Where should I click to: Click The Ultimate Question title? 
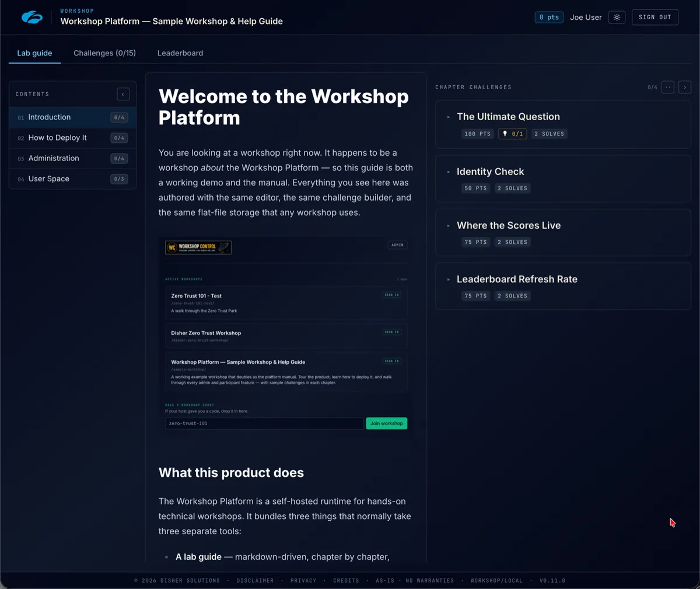(508, 117)
